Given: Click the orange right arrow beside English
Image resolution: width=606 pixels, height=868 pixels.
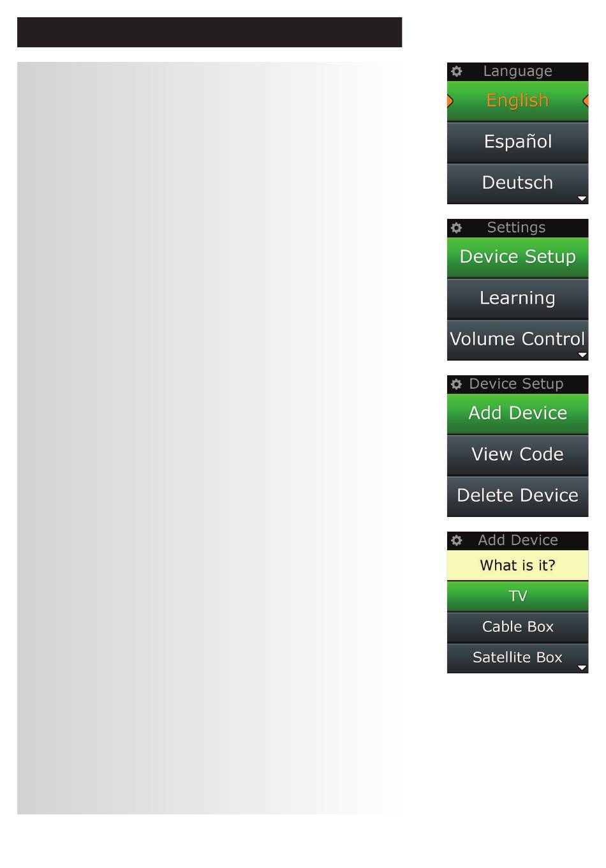Looking at the screenshot, I should click(586, 101).
